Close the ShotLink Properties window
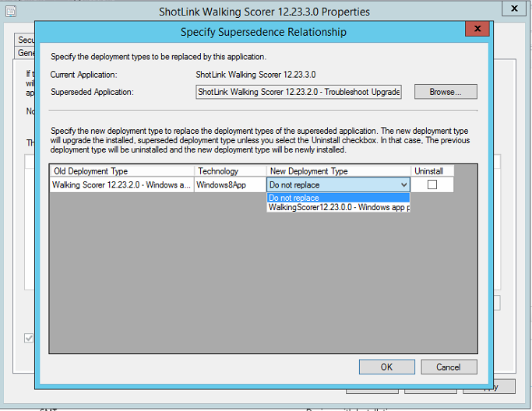The image size is (532, 411). (515, 8)
